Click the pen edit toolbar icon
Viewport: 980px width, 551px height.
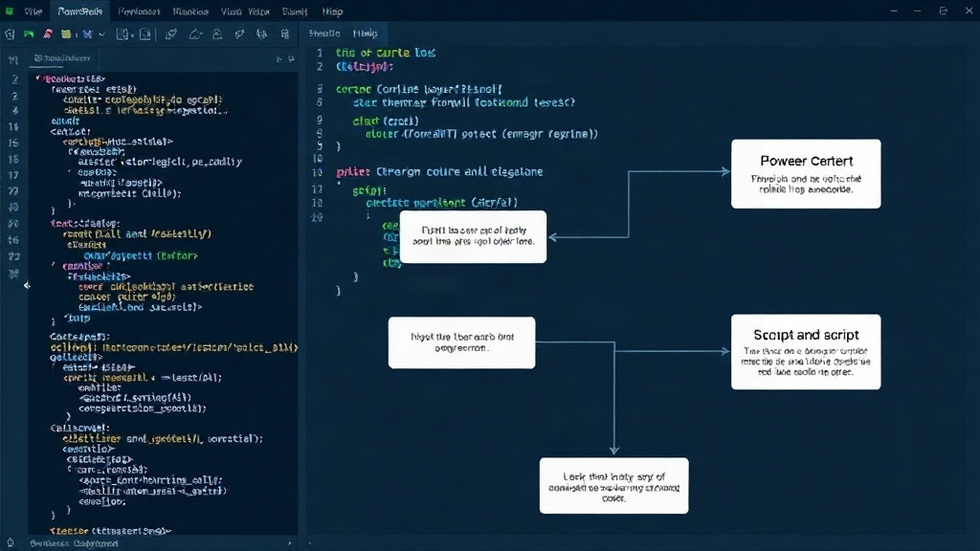click(195, 34)
